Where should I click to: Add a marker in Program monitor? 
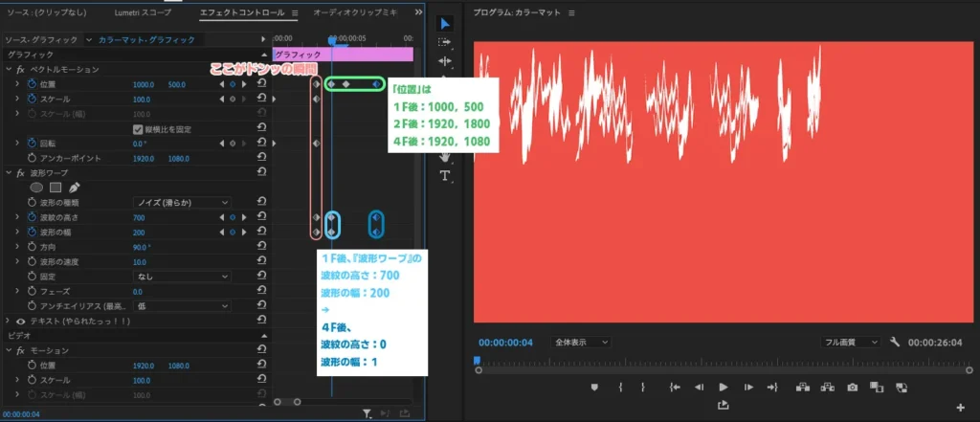click(x=594, y=387)
